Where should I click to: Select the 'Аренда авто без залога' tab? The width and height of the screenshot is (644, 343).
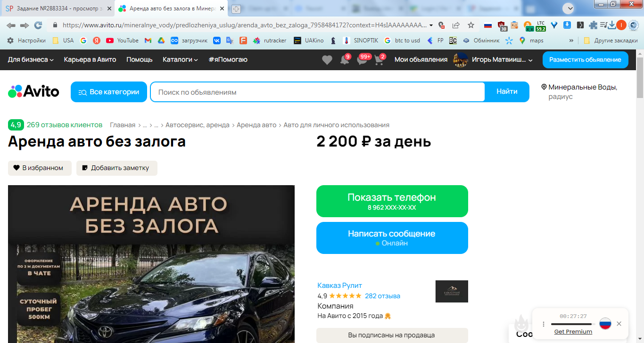(171, 8)
